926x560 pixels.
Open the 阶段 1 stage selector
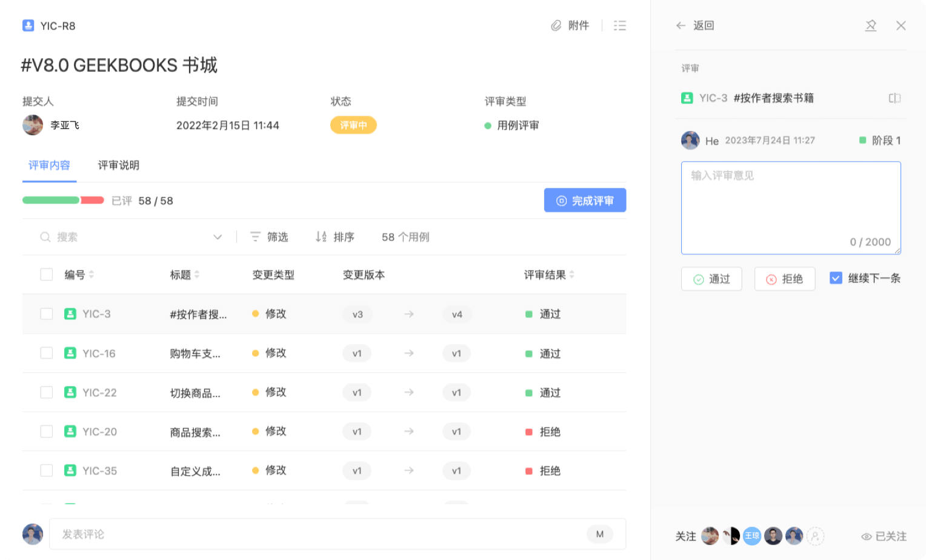click(x=880, y=141)
